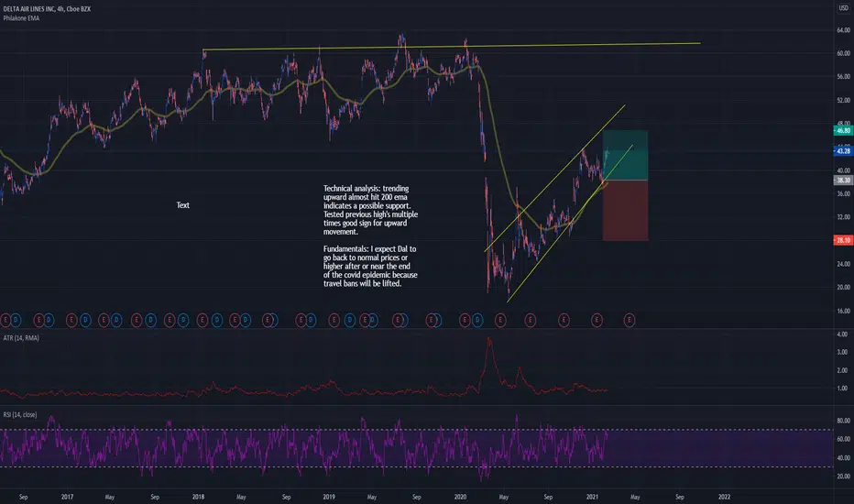Select the yellow horizontal resistance trendline
This screenshot has height=504, width=854.
pos(451,47)
